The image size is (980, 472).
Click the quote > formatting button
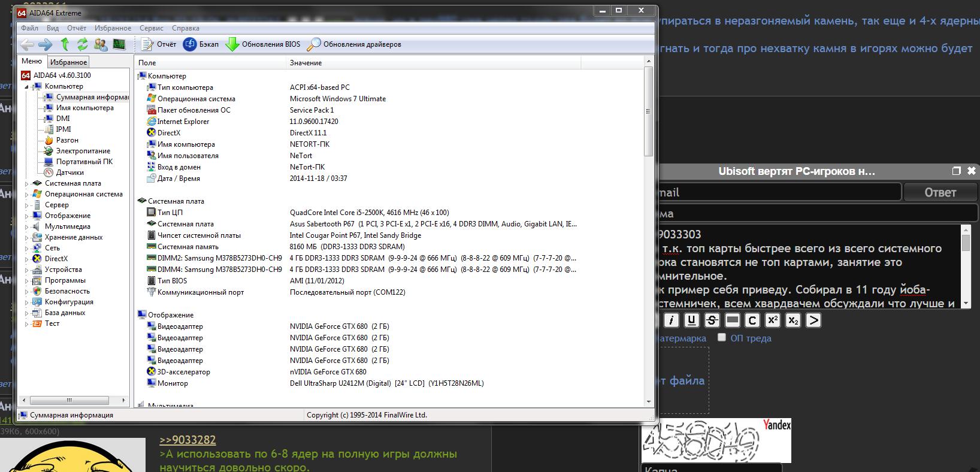tap(813, 320)
